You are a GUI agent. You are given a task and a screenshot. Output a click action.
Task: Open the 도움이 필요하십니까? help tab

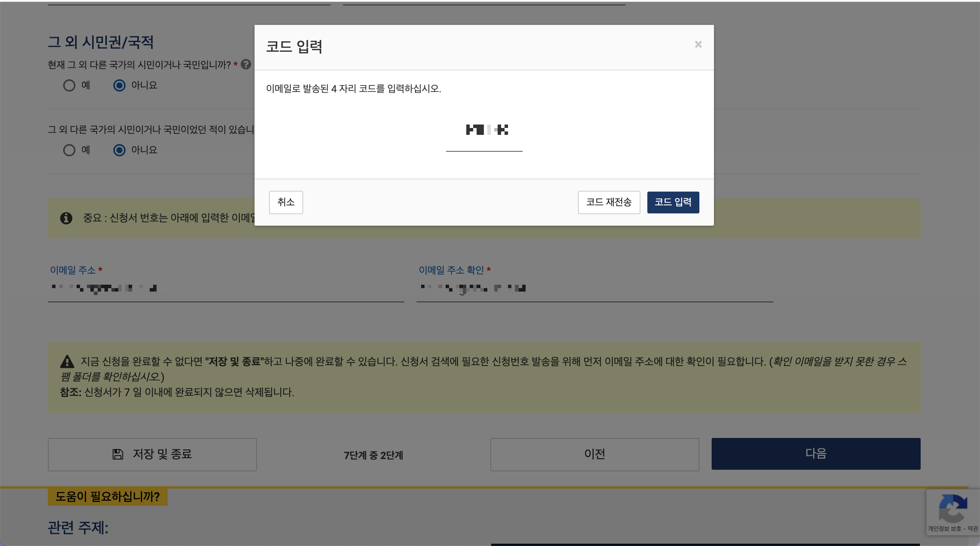(108, 497)
